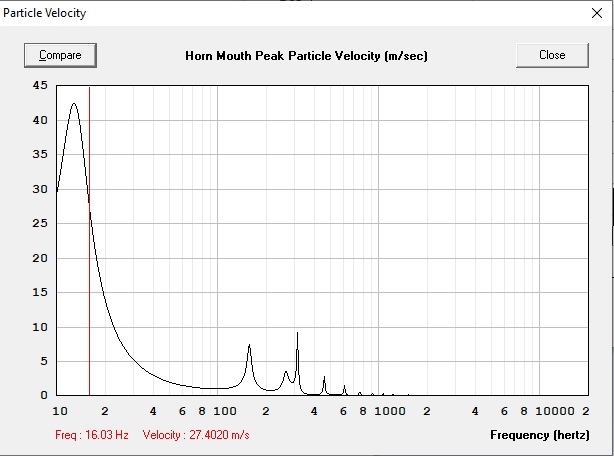Click the 100 label on frequency axis
Screen dimensions: 614x456
225,411
